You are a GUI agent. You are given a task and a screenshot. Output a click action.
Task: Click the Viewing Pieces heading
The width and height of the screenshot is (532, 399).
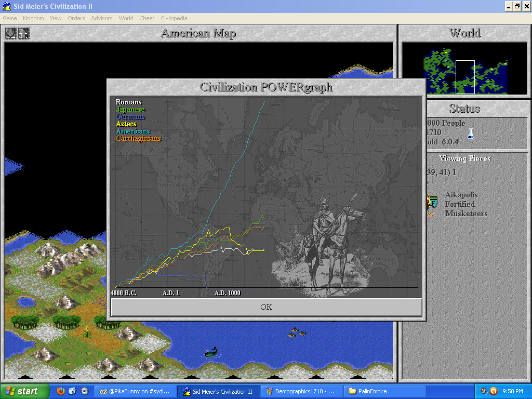pos(465,158)
